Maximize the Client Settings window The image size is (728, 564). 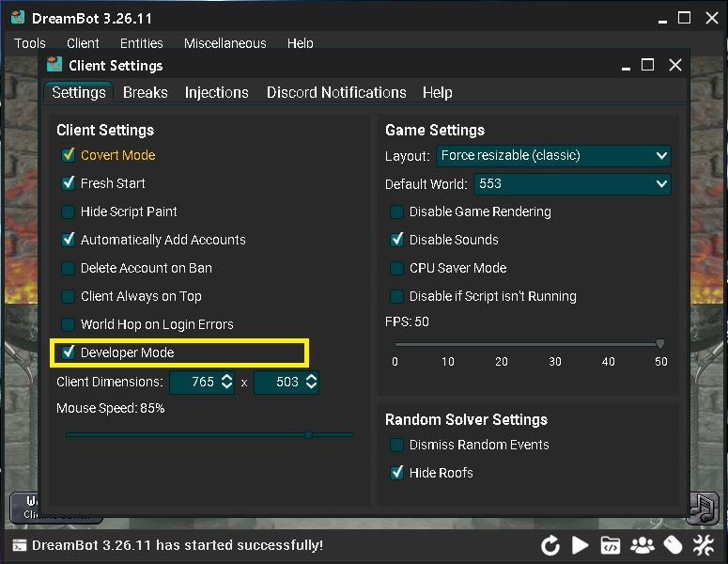[x=647, y=65]
